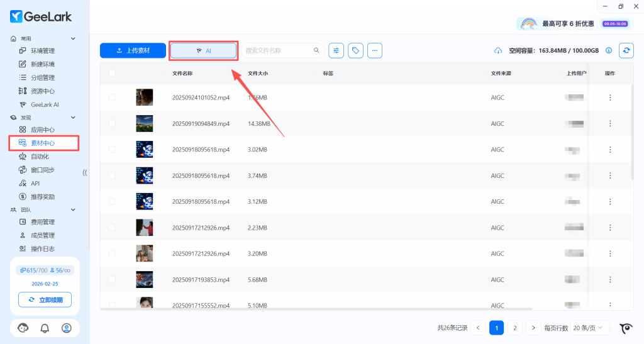Open 自动化 in the sidebar
Image resolution: width=644 pixels, height=344 pixels.
pyautogui.click(x=40, y=157)
